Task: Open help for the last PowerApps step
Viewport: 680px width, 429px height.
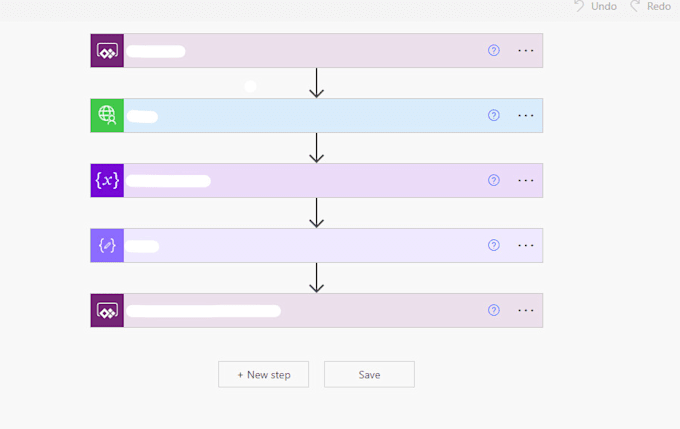Action: point(493,311)
